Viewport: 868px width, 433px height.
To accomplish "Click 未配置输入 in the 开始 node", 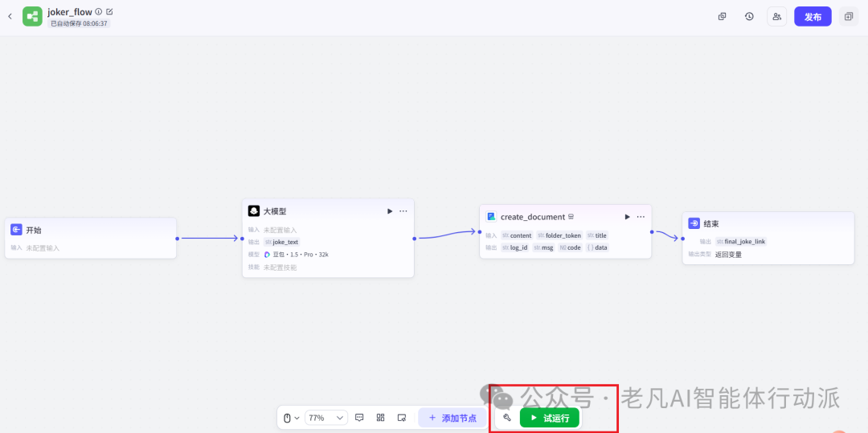I will 43,248.
